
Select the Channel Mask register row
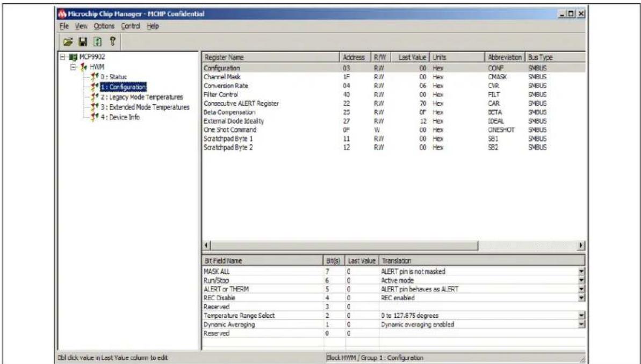click(x=394, y=77)
